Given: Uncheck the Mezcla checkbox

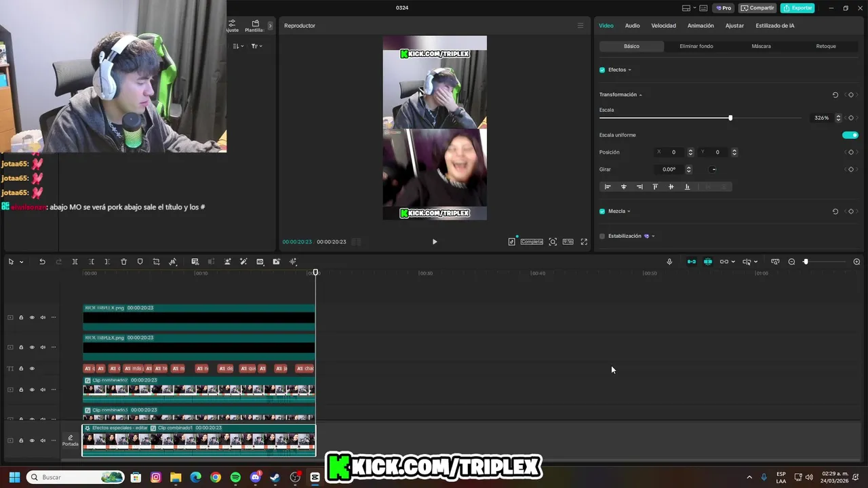Looking at the screenshot, I should pyautogui.click(x=602, y=211).
